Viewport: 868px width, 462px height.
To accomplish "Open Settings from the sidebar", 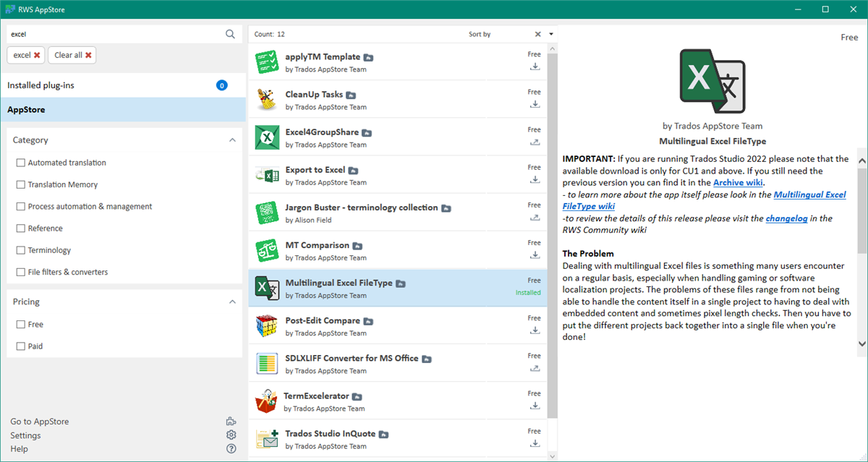I will click(25, 435).
